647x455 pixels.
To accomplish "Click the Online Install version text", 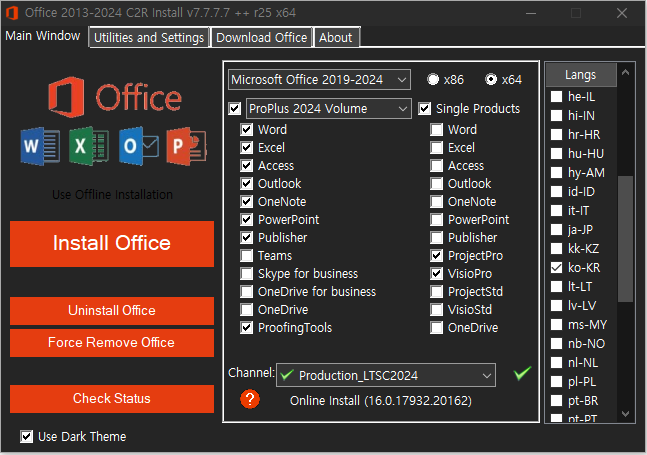I will coord(381,401).
